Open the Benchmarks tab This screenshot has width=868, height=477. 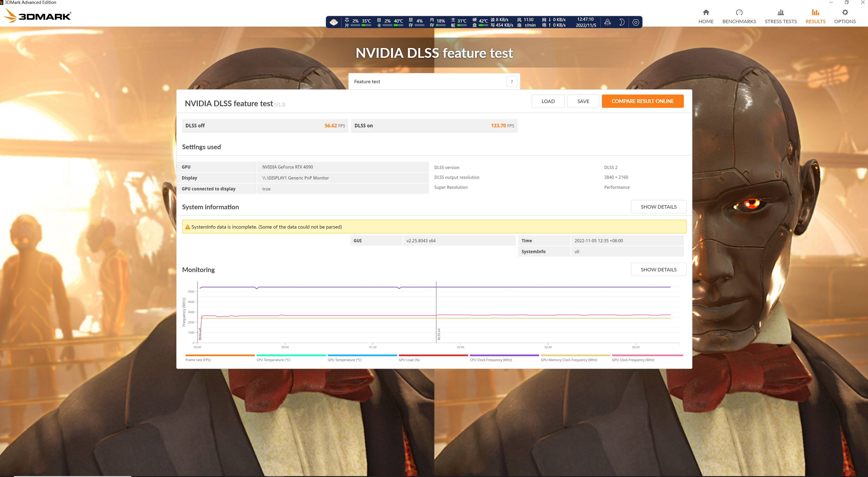739,17
